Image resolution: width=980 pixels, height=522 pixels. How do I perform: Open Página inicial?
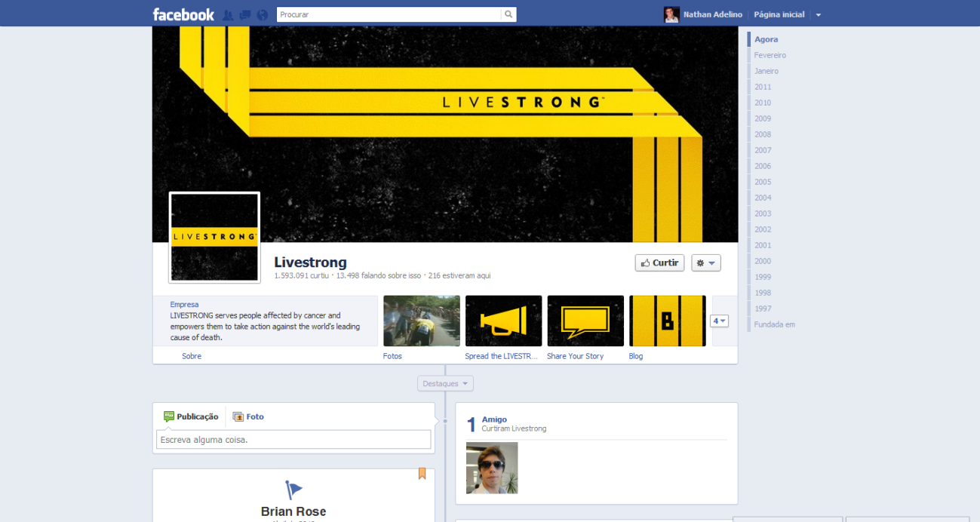point(779,14)
